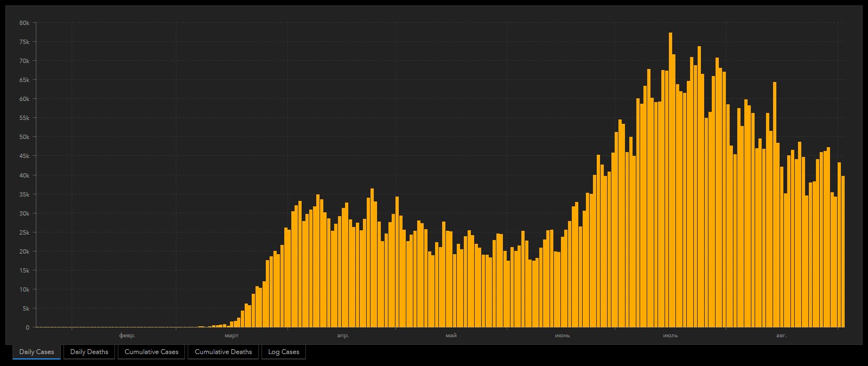Click the 30k y-axis label
This screenshot has height=366, width=868.
tap(24, 213)
